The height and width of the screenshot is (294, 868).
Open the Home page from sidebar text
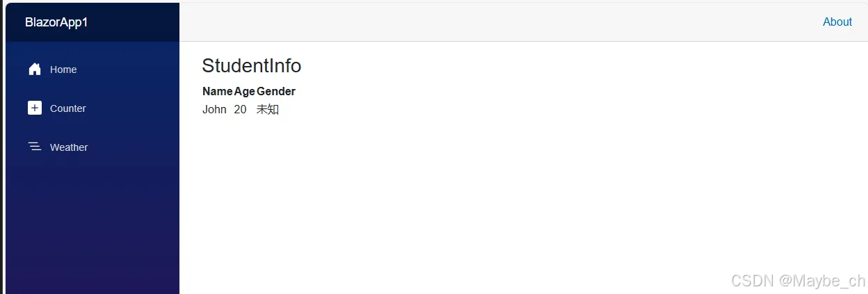coord(63,70)
